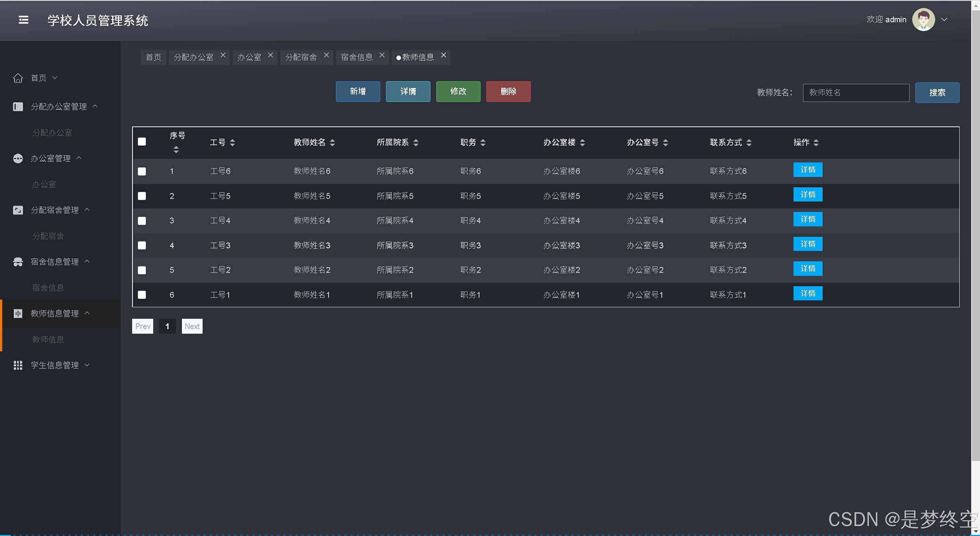The height and width of the screenshot is (536, 980).
Task: Click the 办公室管理 sidebar icon
Action: coord(18,158)
